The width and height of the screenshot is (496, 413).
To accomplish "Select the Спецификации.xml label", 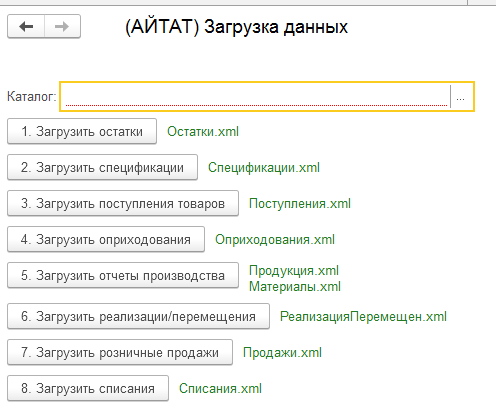I will click(264, 167).
